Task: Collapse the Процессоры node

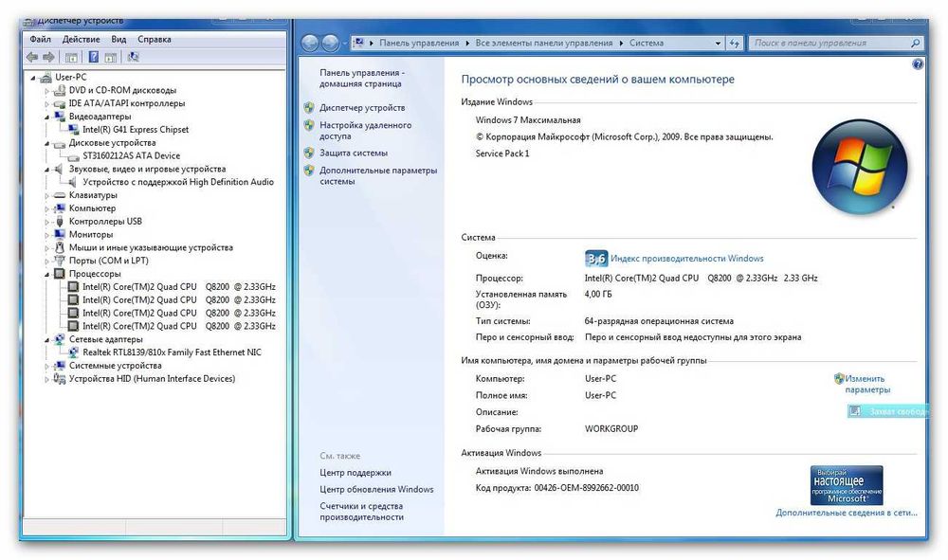Action: [x=46, y=274]
